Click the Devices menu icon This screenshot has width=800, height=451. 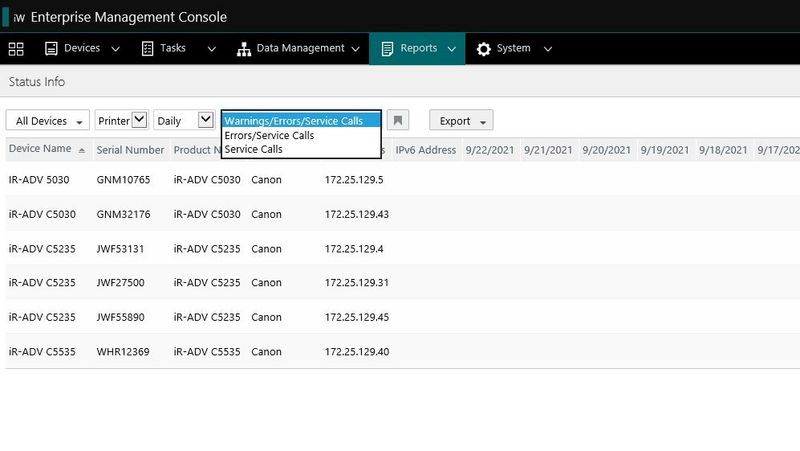(51, 48)
